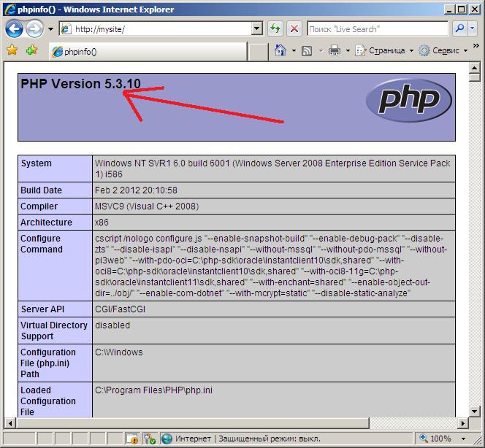The image size is (485, 448).
Task: Open the Сервис (Tools) menu
Action: coord(443,50)
